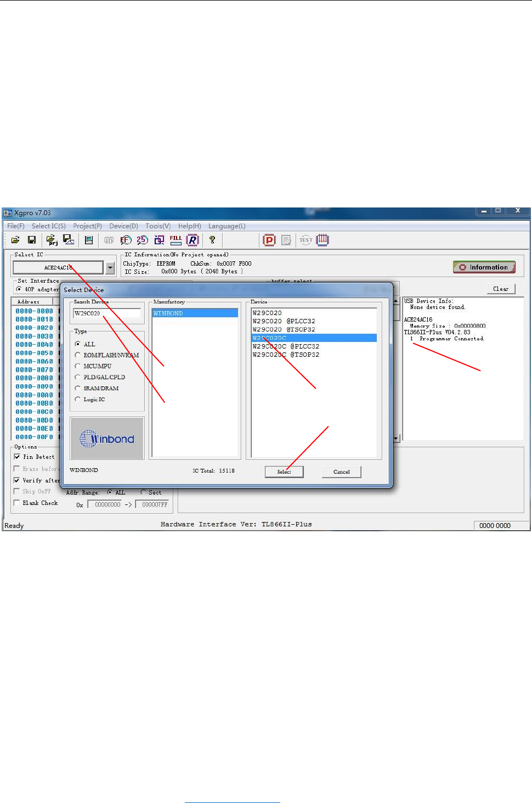Click the red P program chip icon
This screenshot has width=532, height=803.
[x=269, y=240]
